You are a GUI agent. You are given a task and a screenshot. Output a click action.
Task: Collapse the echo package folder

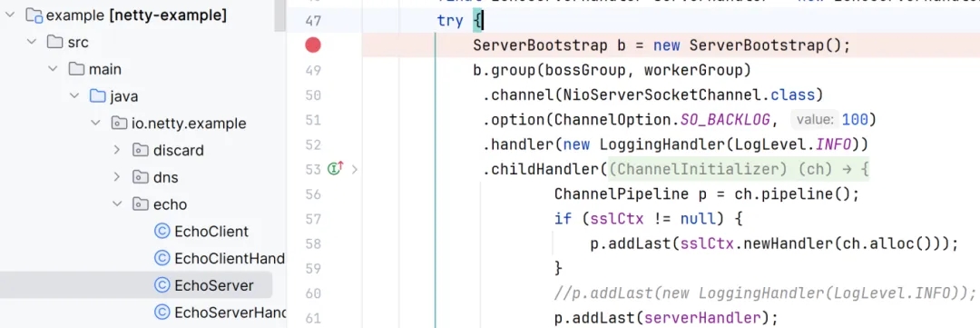tap(117, 204)
